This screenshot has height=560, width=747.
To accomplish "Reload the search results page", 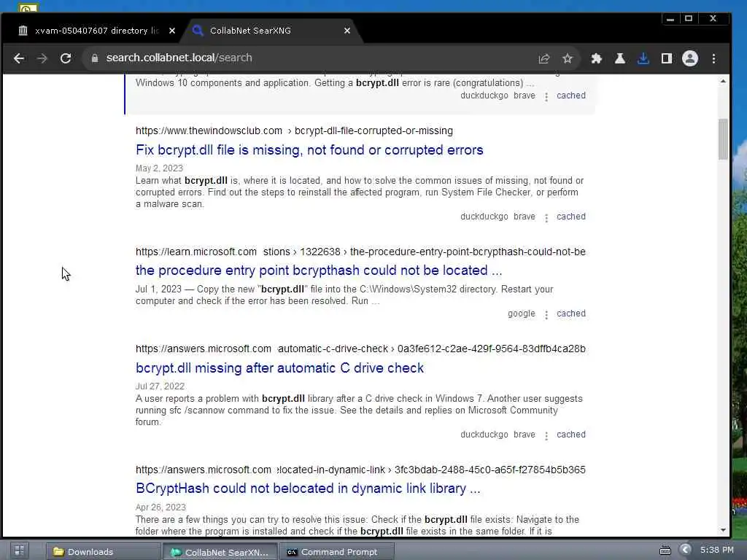I will 65,58.
